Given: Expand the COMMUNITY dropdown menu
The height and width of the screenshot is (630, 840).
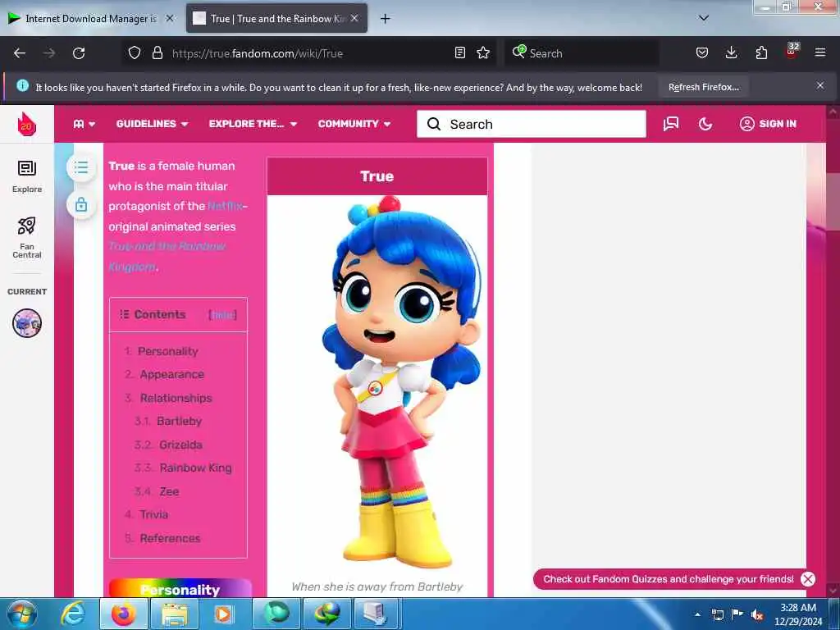Looking at the screenshot, I should pos(354,124).
